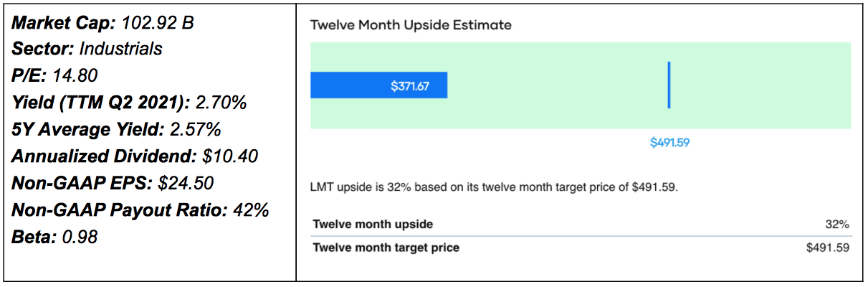Click the Twelve month target price row label
The width and height of the screenshot is (868, 287).
386,248
